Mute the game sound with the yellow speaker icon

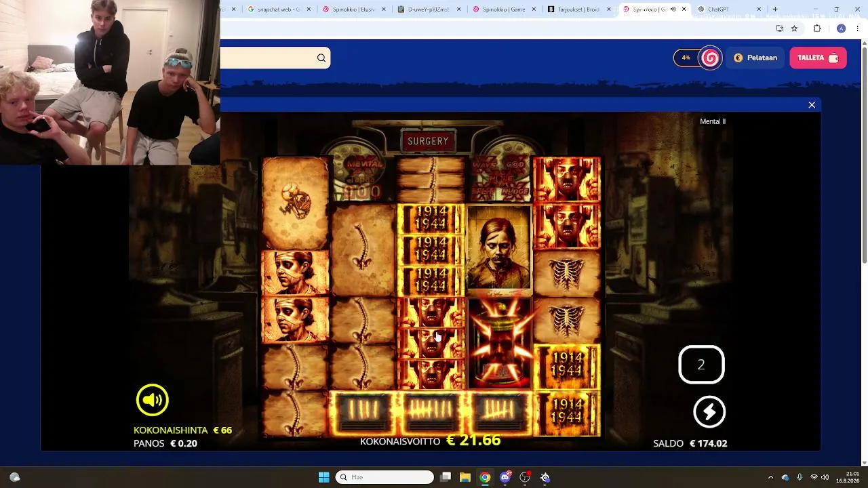(x=152, y=400)
